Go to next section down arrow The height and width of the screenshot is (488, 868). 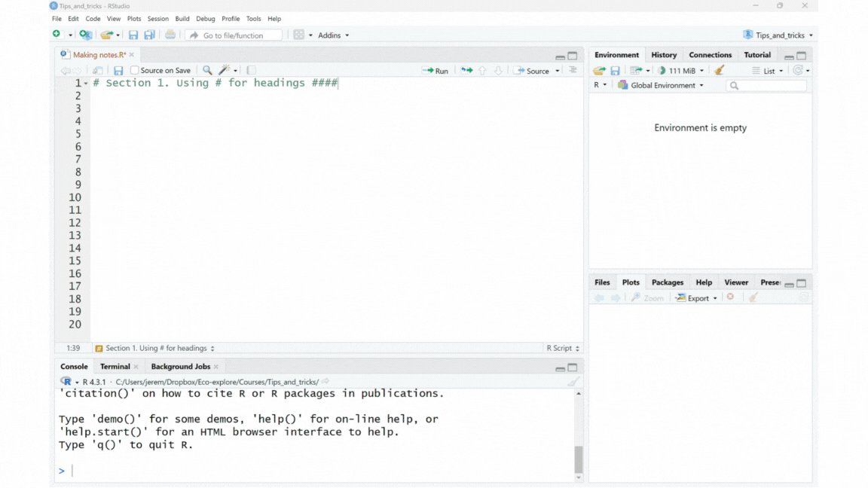[x=498, y=70]
